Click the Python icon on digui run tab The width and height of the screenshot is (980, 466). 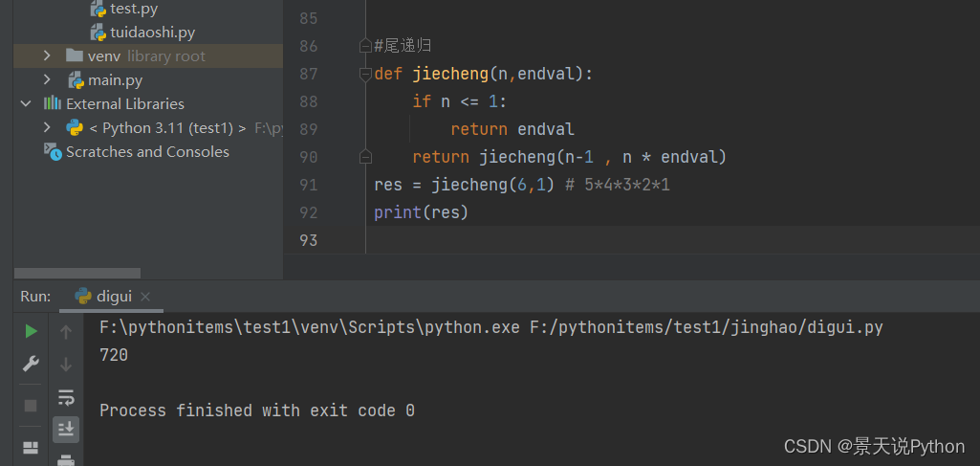82,297
